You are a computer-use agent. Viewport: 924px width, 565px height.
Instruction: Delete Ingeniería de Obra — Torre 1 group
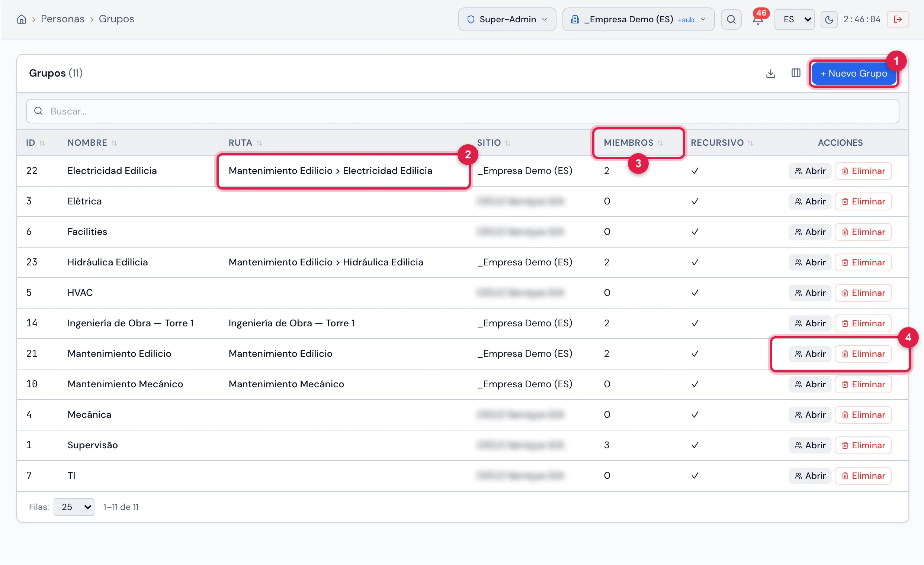pyautogui.click(x=863, y=323)
